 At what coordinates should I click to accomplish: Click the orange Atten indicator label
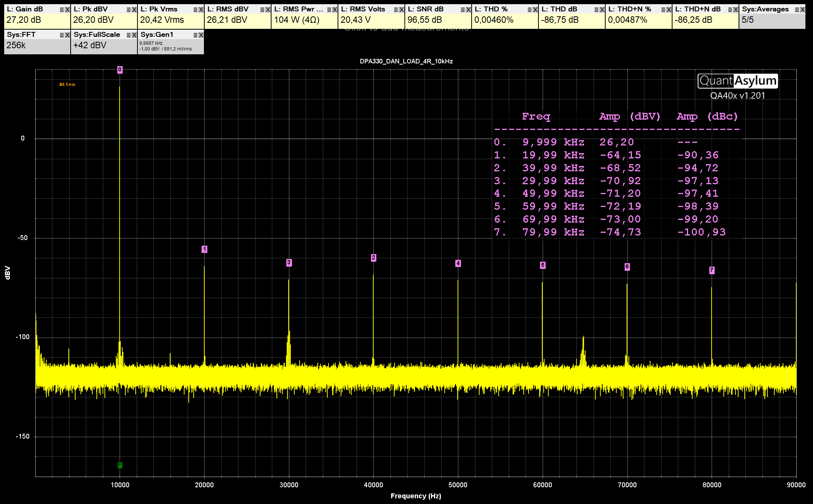(67, 84)
